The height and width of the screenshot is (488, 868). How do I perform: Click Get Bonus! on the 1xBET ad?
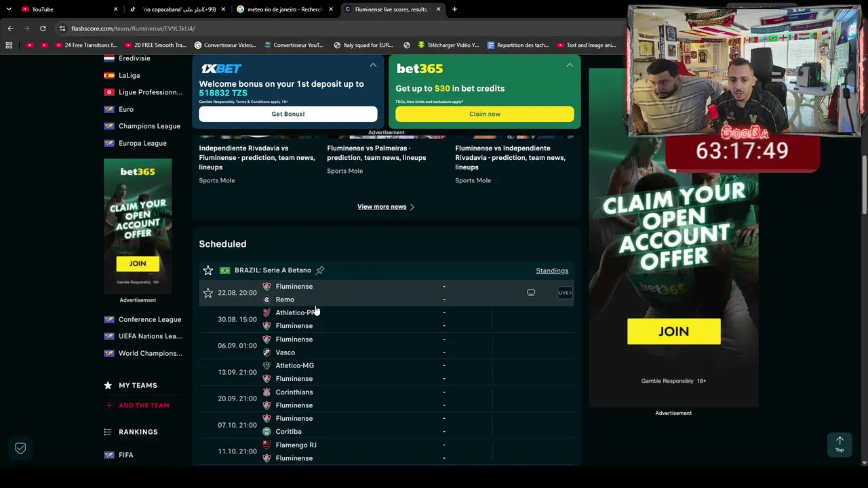click(x=288, y=114)
